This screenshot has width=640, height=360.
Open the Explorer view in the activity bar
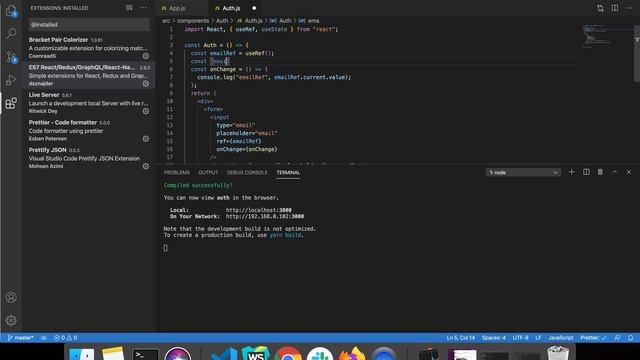click(x=11, y=11)
